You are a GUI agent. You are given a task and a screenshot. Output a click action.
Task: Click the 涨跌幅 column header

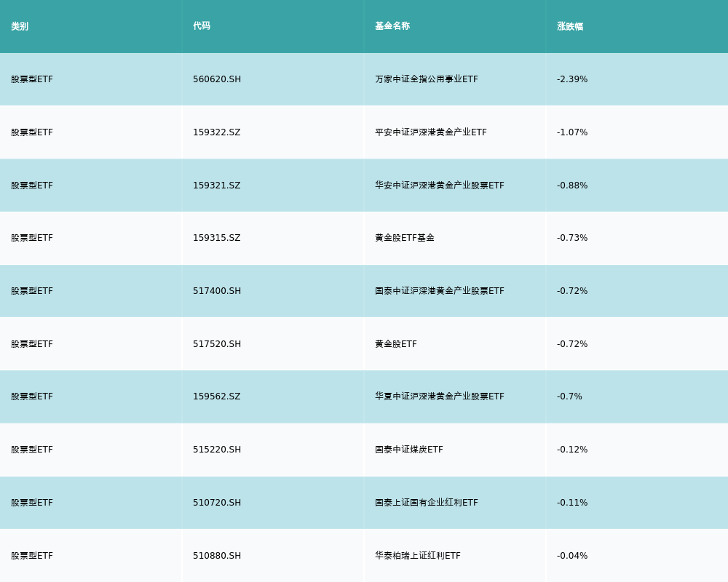(x=570, y=26)
